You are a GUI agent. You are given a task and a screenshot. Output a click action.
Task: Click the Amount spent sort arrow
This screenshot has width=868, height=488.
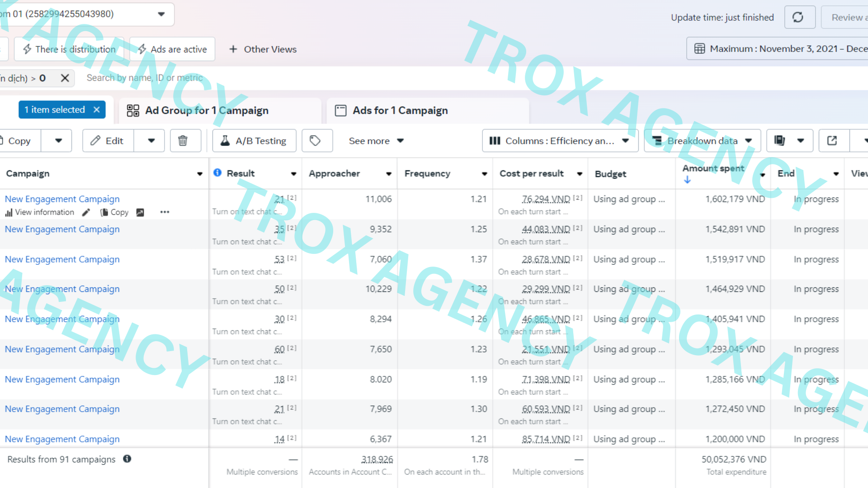click(687, 180)
